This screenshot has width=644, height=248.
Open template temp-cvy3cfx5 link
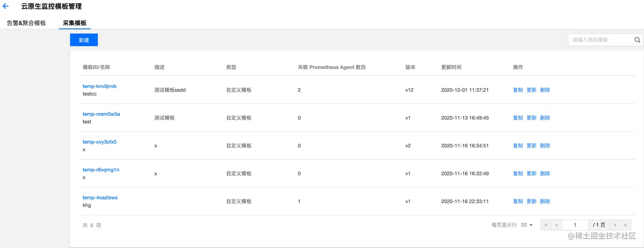point(100,142)
